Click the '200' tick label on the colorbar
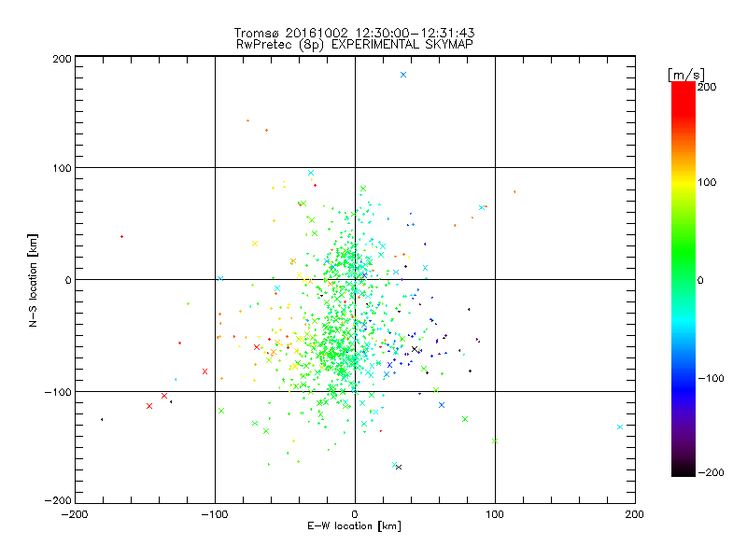The width and height of the screenshot is (747, 560). click(707, 87)
